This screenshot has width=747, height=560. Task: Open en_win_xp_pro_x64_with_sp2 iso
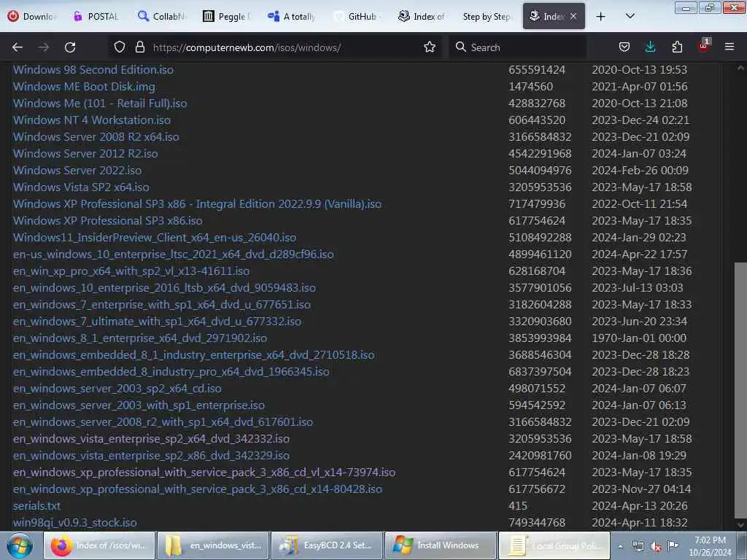coord(131,271)
